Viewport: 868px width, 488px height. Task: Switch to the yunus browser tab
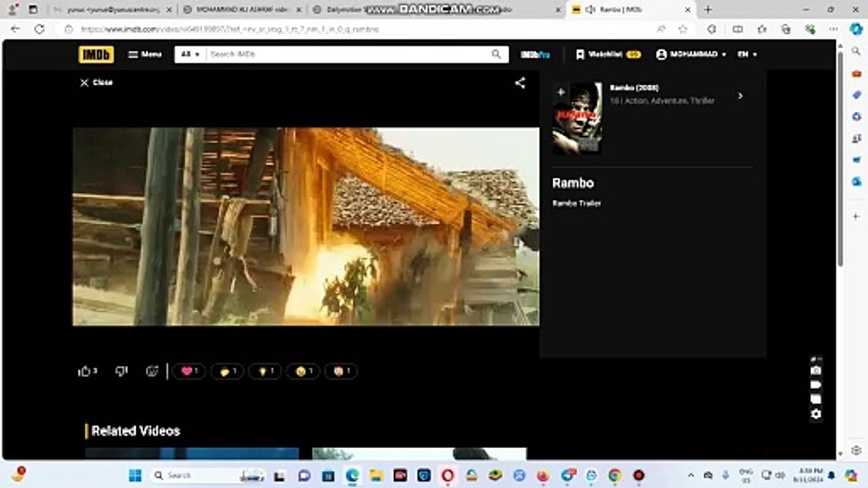[x=113, y=9]
